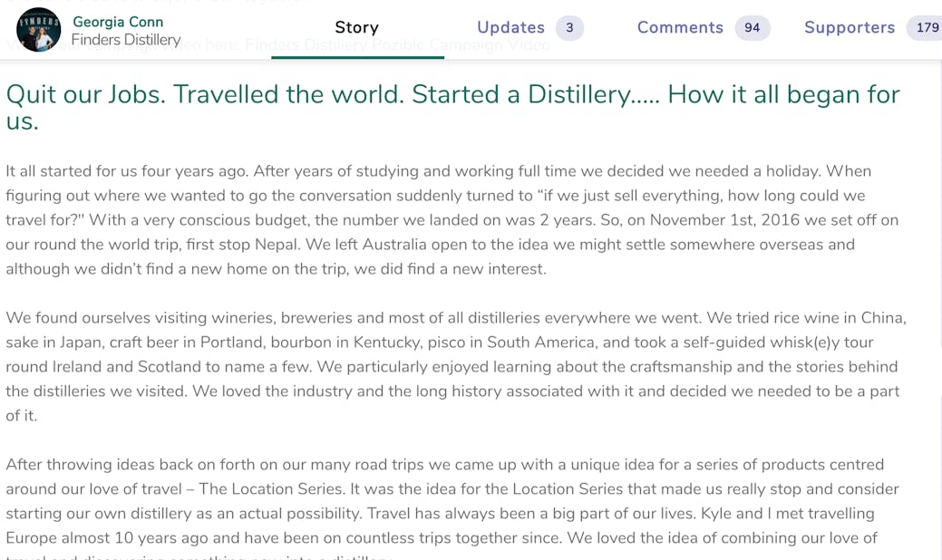This screenshot has height=560, width=942.
Task: Click the "Quit our Jobs" story heading
Action: click(452, 106)
